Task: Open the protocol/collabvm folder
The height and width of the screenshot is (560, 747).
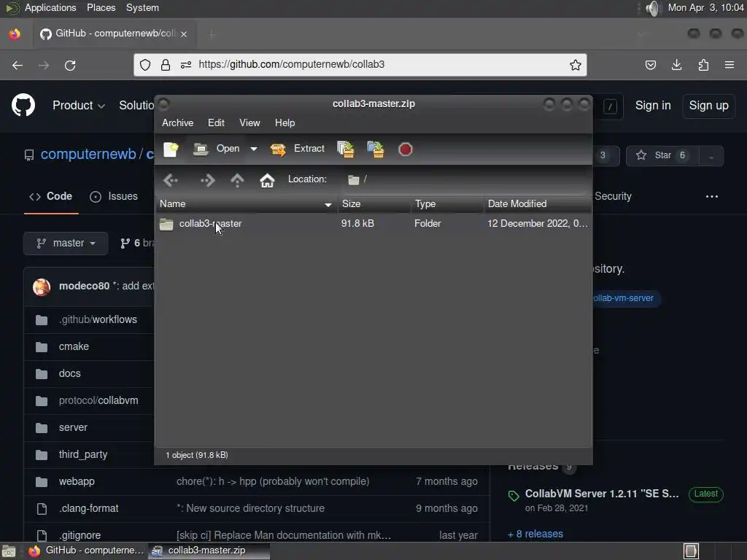Action: click(98, 400)
